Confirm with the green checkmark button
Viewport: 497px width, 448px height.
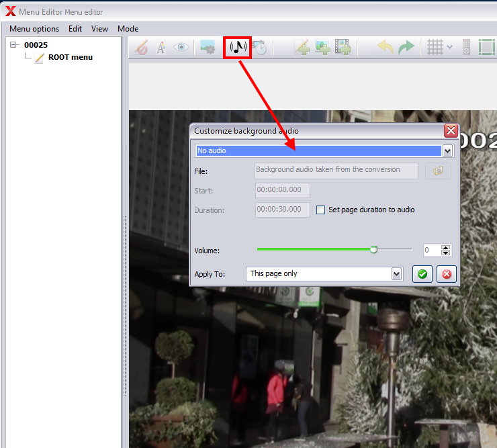pyautogui.click(x=422, y=274)
